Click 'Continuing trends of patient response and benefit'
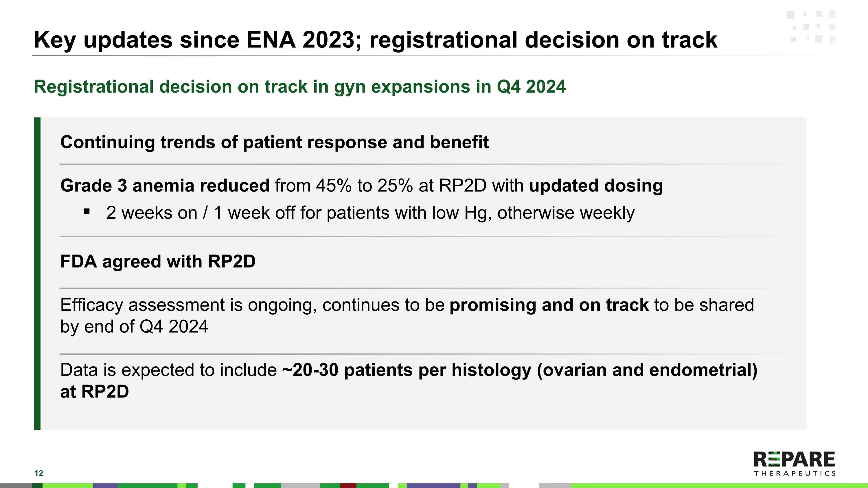This screenshot has height=488, width=868. coord(274,142)
